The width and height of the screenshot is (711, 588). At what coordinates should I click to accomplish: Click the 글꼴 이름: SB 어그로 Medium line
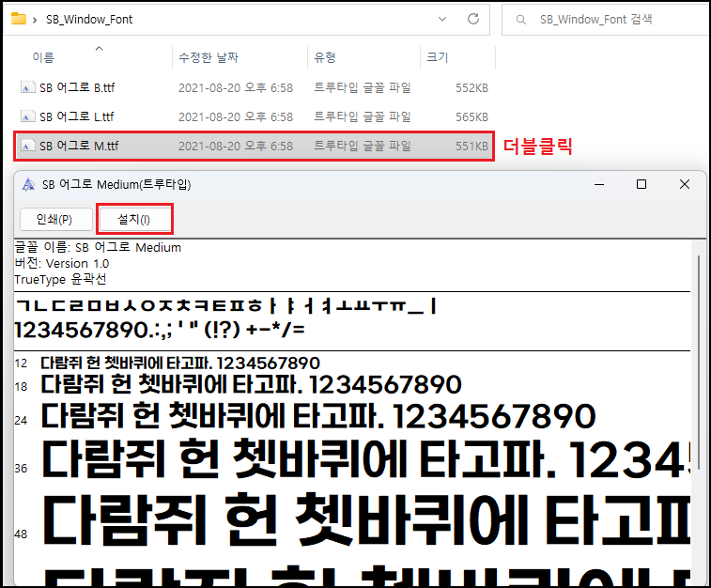(98, 248)
